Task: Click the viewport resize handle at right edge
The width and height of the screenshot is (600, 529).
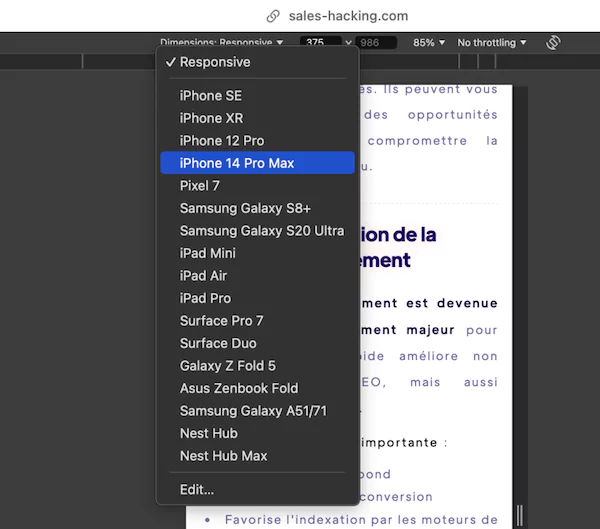Action: coord(520,515)
